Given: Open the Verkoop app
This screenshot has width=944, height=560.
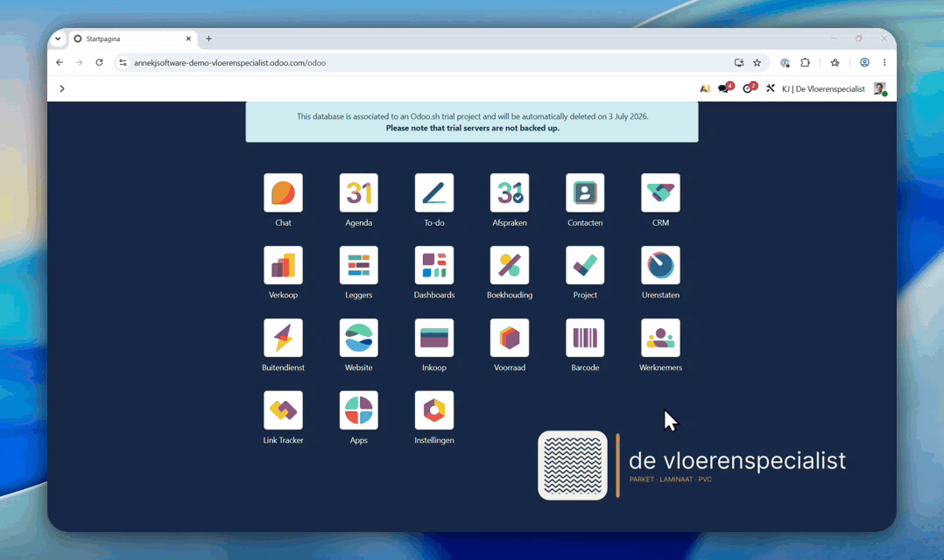Looking at the screenshot, I should pos(283,265).
